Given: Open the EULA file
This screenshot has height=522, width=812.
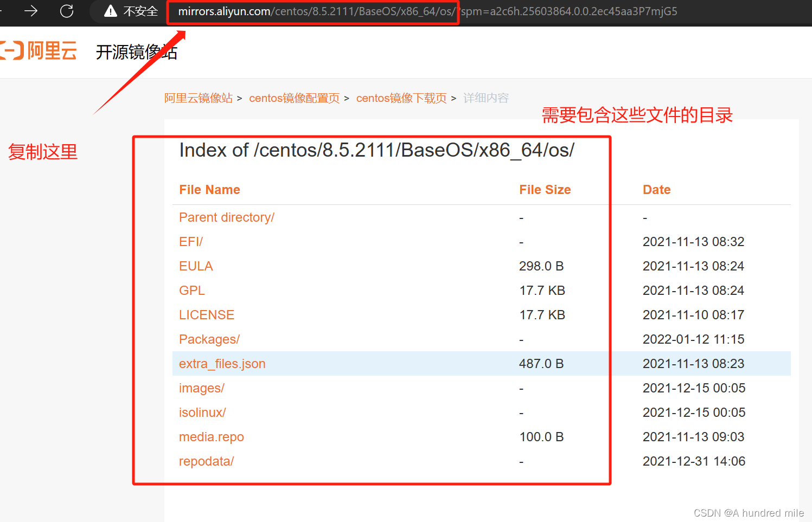Looking at the screenshot, I should 196,266.
